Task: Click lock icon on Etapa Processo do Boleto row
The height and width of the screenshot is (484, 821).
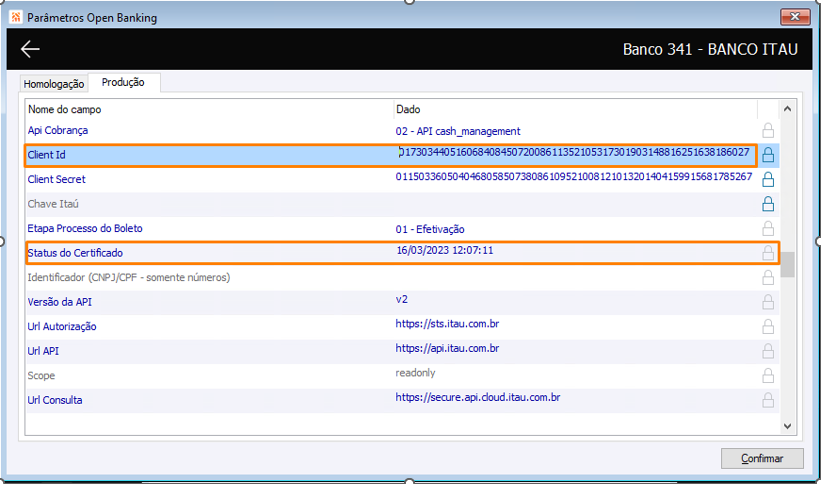Action: click(x=768, y=228)
